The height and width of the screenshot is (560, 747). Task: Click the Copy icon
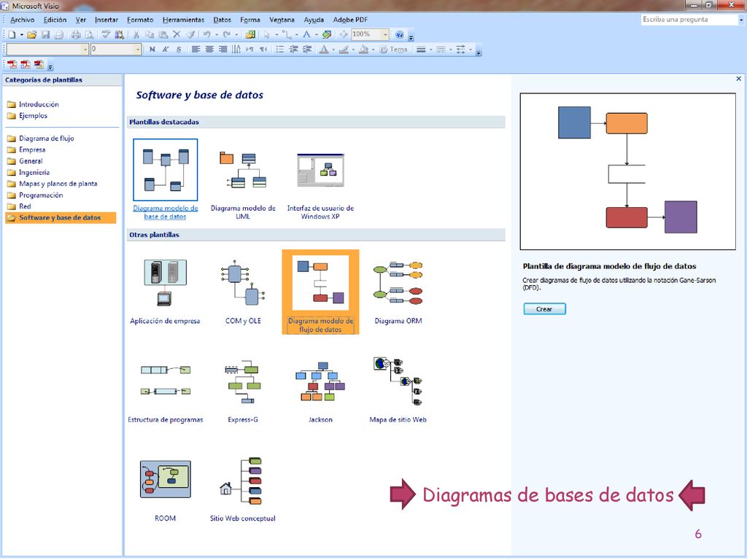150,34
